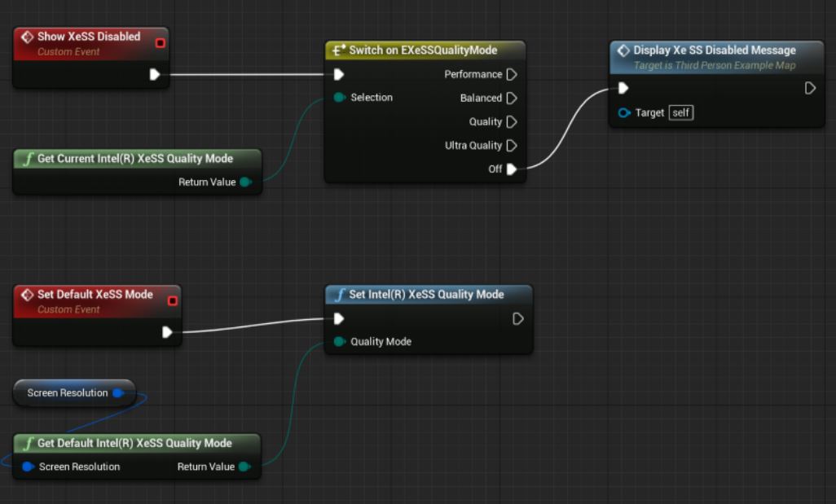The height and width of the screenshot is (504, 836).
Task: Click the function icon on Set Intel(R) XeSS Quality Mode
Action: pos(342,294)
